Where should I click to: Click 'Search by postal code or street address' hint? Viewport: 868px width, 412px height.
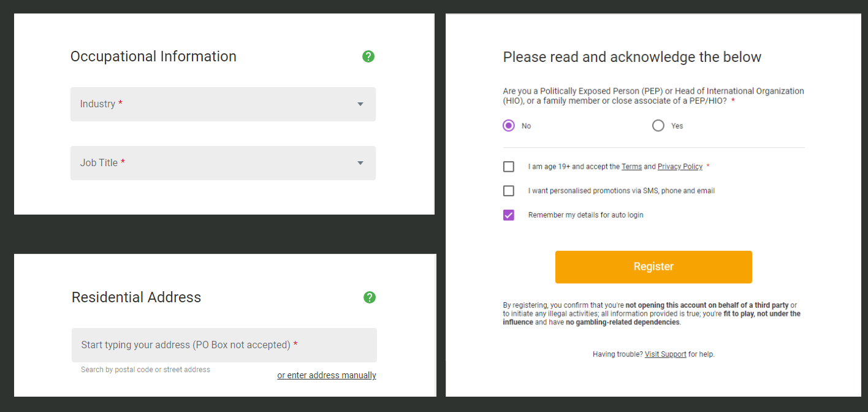[145, 370]
